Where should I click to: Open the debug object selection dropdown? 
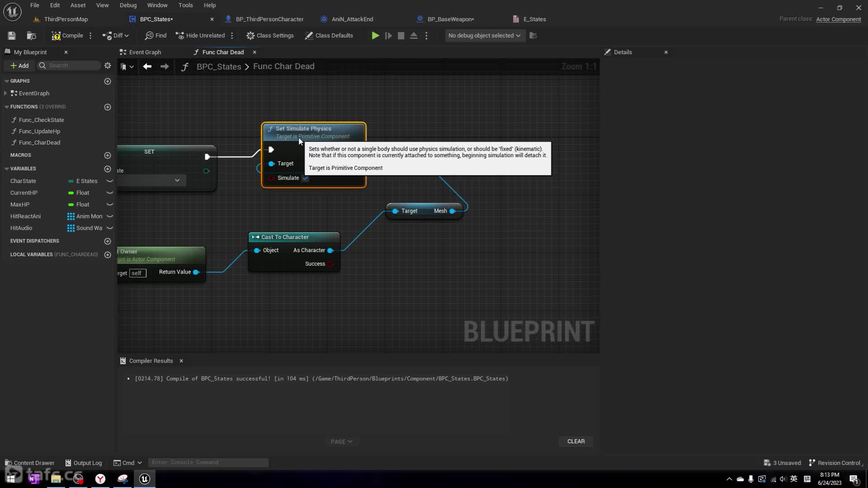(x=484, y=36)
